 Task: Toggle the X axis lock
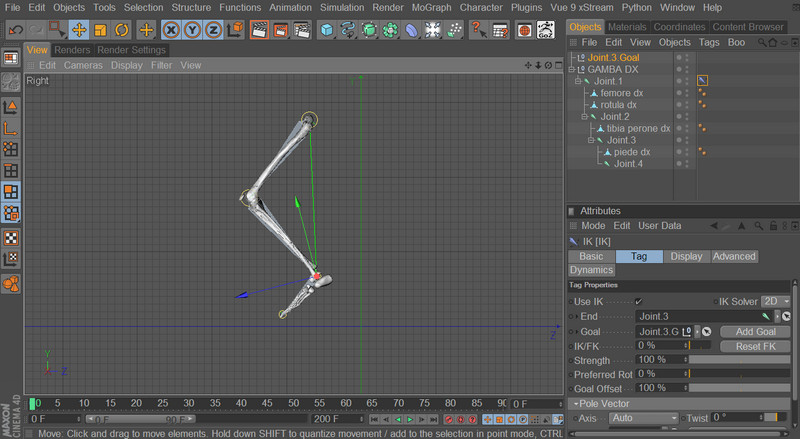pyautogui.click(x=172, y=29)
